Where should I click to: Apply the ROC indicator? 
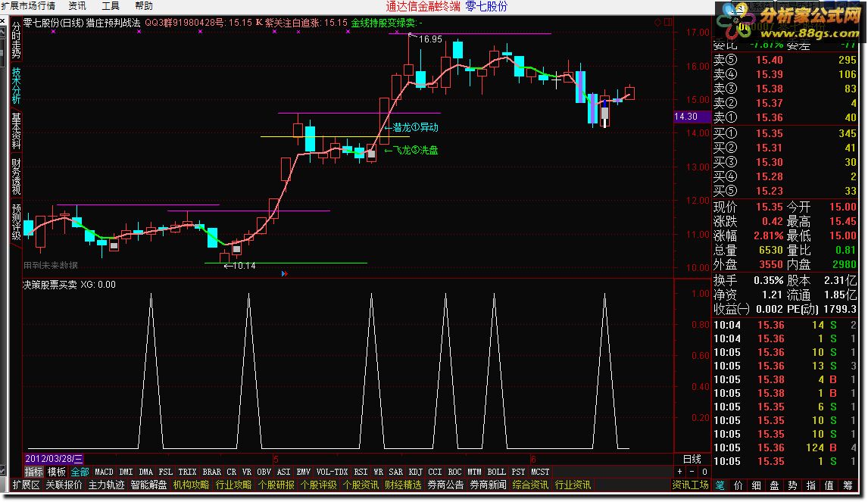[454, 472]
